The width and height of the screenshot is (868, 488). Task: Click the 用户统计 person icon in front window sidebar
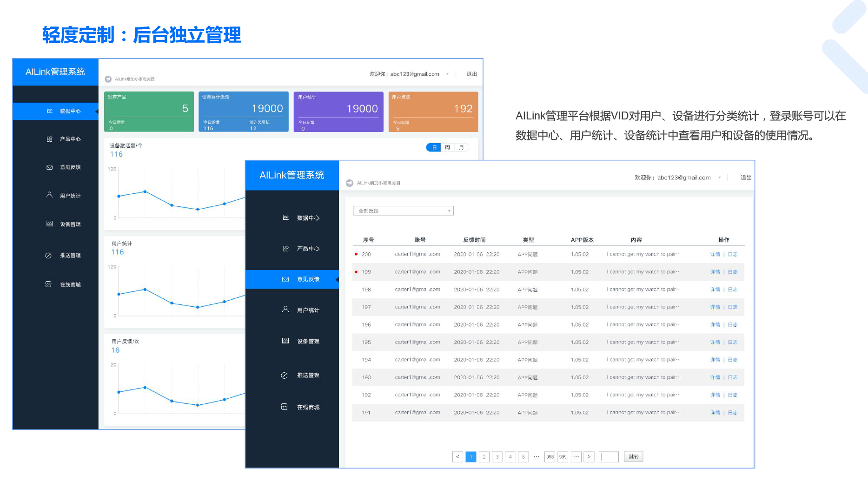click(285, 309)
